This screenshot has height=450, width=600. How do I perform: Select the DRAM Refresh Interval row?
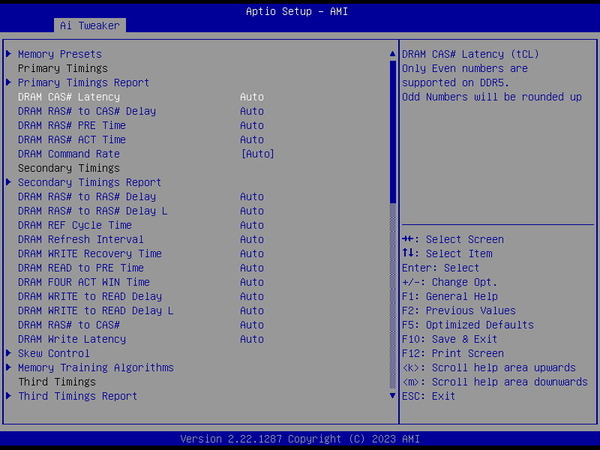pyautogui.click(x=80, y=240)
